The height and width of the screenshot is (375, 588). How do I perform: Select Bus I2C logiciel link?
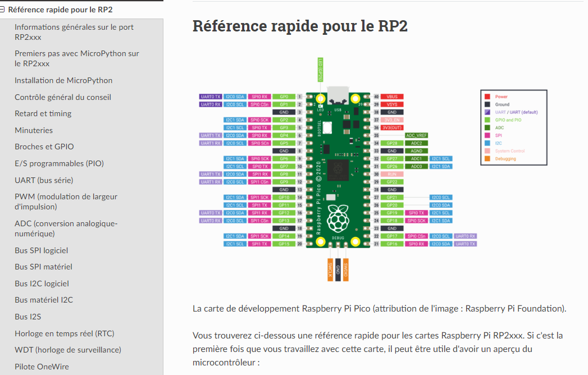pos(42,283)
